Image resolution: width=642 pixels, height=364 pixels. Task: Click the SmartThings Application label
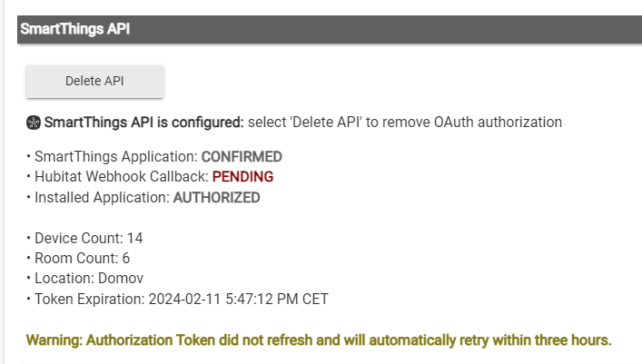116,157
